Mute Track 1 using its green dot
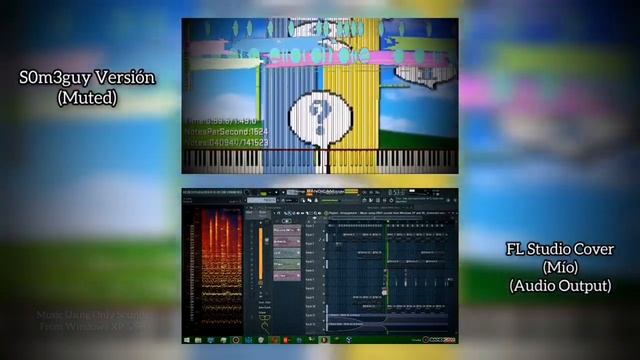 click(x=324, y=231)
